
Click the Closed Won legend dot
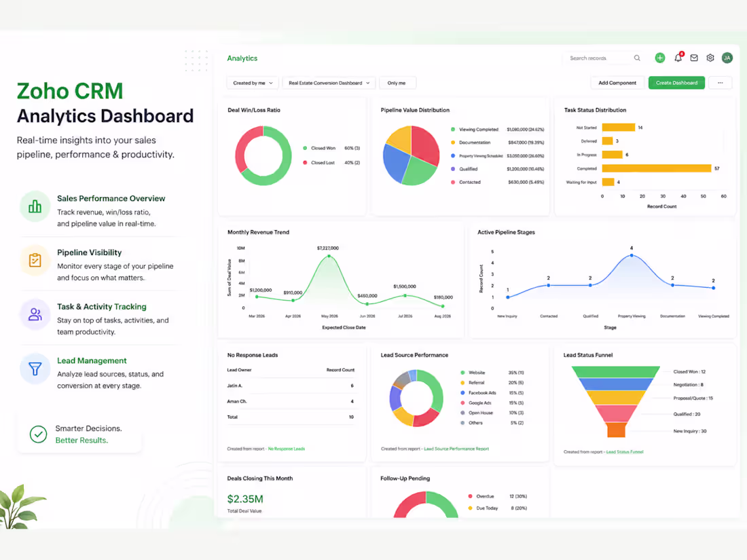click(305, 148)
